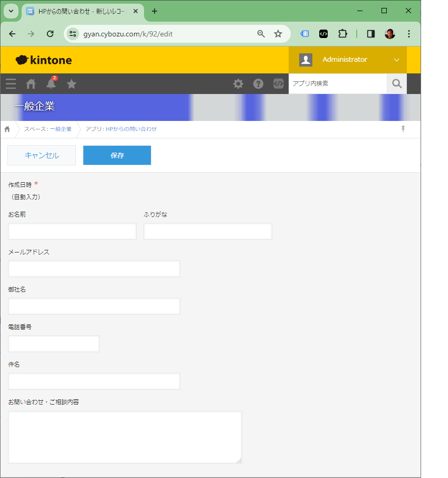This screenshot has width=448, height=478.
Task: Open the Chrome extensions puzzle icon
Action: [342, 34]
